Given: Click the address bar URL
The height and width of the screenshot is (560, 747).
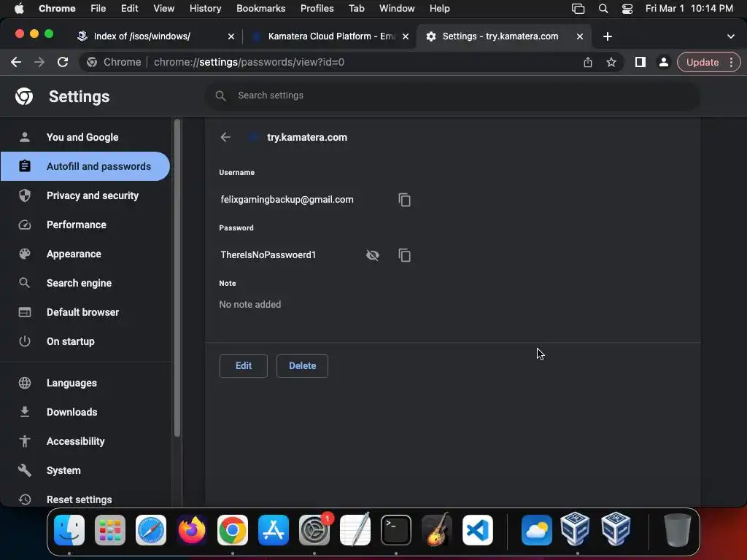Looking at the screenshot, I should 249,62.
